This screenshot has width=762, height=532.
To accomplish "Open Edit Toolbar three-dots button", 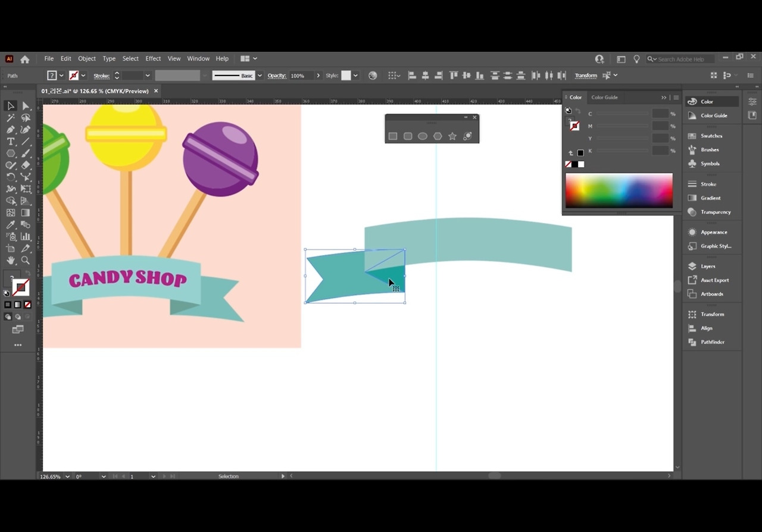I will click(x=18, y=345).
